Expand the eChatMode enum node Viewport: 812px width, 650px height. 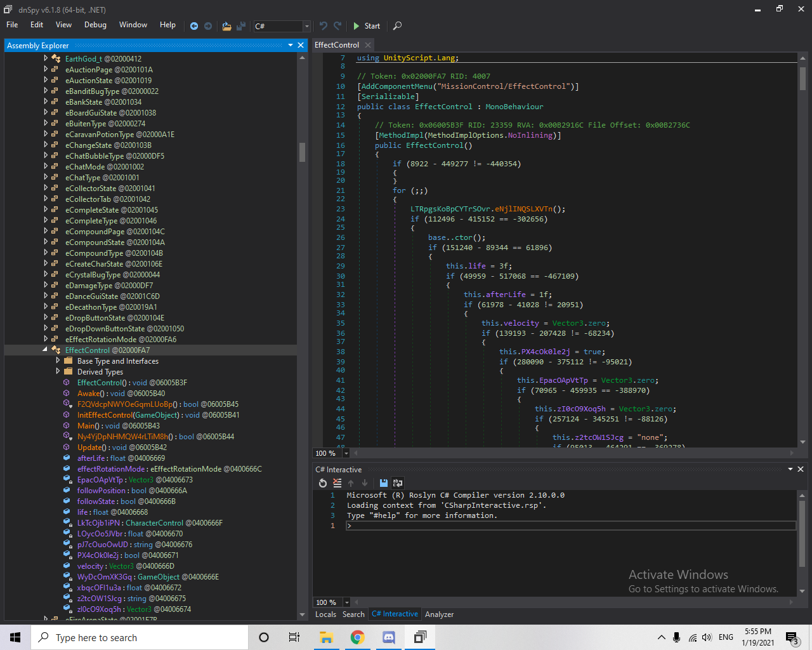tap(46, 166)
